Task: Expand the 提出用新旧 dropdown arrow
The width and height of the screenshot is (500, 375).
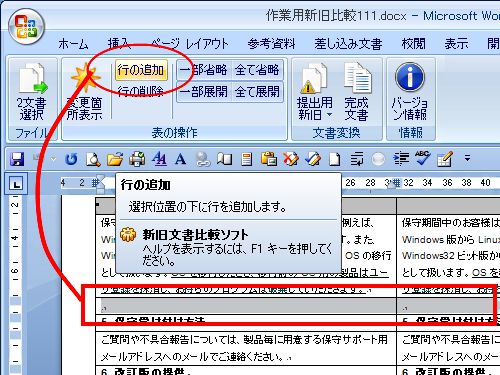Action: tap(330, 115)
